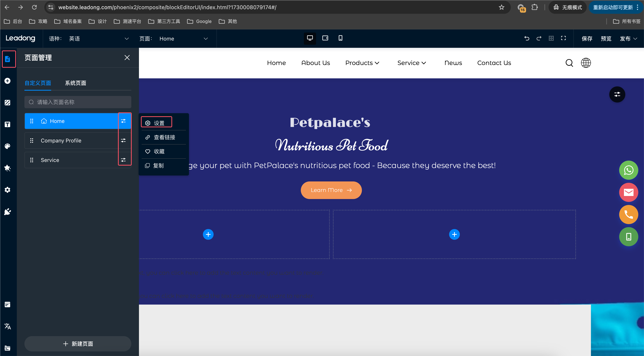
Task: Click the website search magnifier icon
Action: coord(569,63)
